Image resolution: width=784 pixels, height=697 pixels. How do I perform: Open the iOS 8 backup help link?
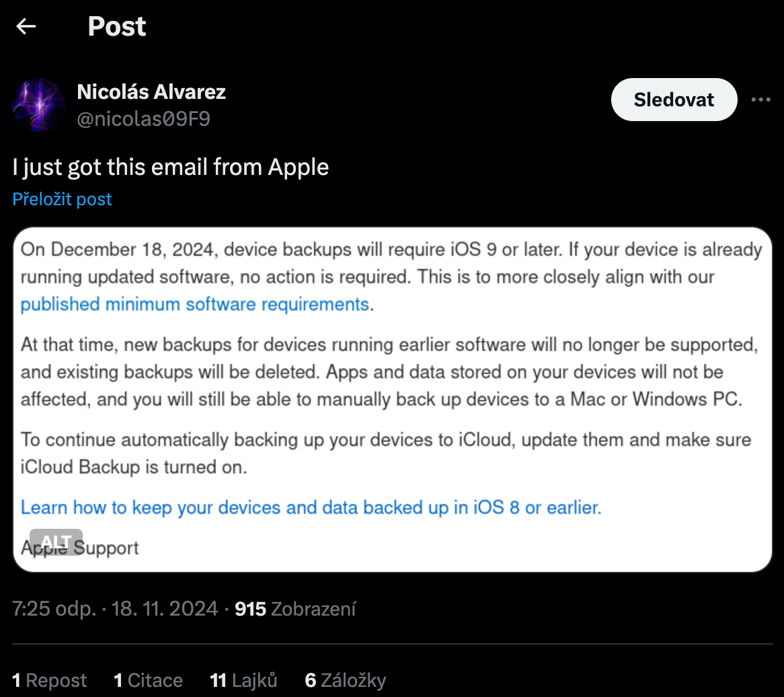click(309, 507)
